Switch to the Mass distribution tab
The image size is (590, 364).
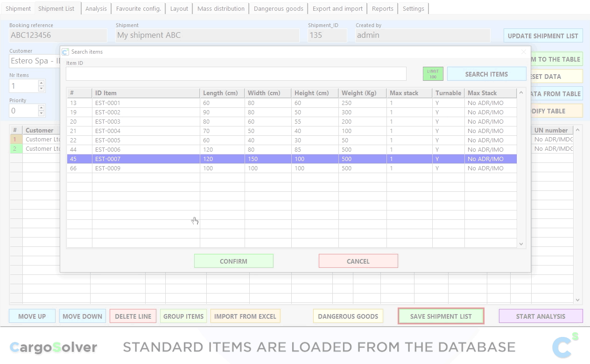221,8
